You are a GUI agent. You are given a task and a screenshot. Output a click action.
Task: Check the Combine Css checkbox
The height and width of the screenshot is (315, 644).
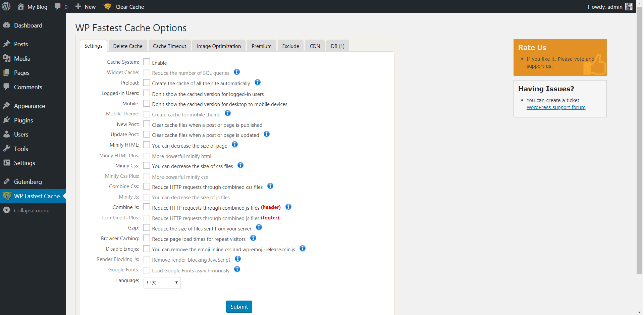click(147, 186)
